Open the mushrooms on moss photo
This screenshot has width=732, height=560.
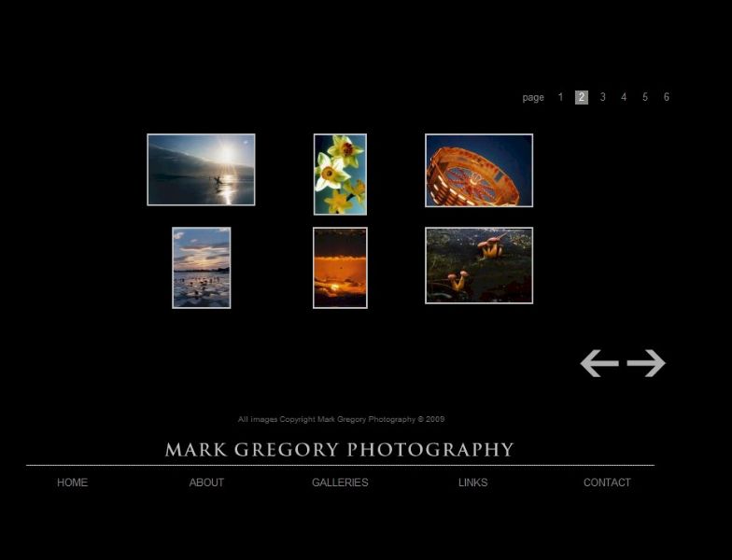479,266
